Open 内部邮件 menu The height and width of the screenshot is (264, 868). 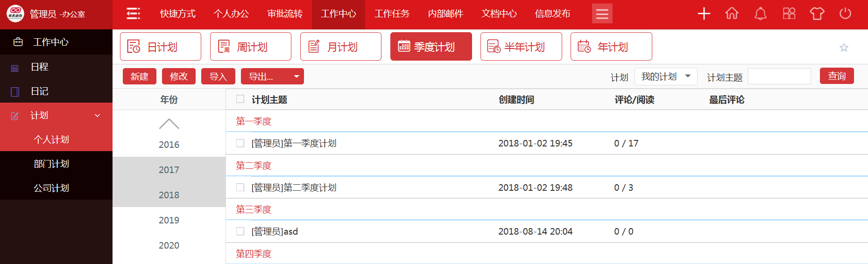point(445,14)
